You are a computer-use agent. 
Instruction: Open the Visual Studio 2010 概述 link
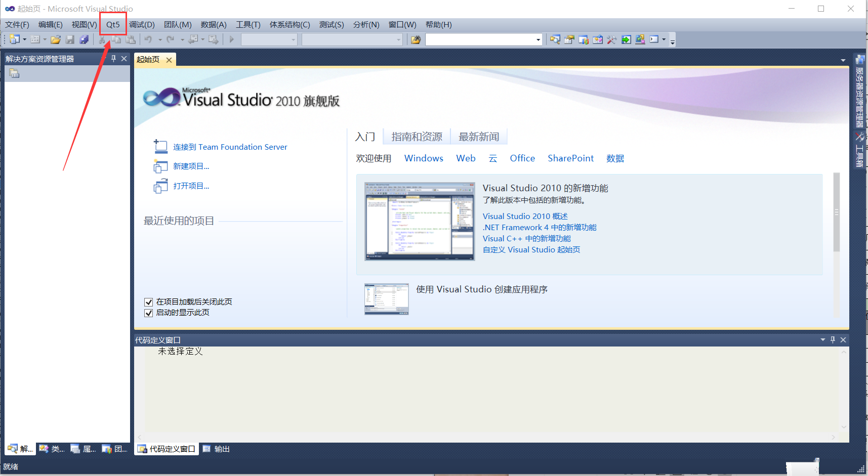525,216
